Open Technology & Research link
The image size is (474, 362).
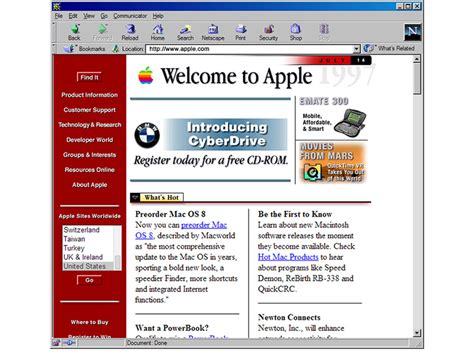pos(90,125)
